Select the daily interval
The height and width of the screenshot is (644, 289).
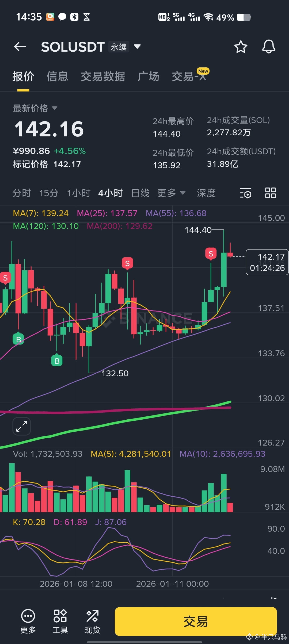tap(140, 193)
